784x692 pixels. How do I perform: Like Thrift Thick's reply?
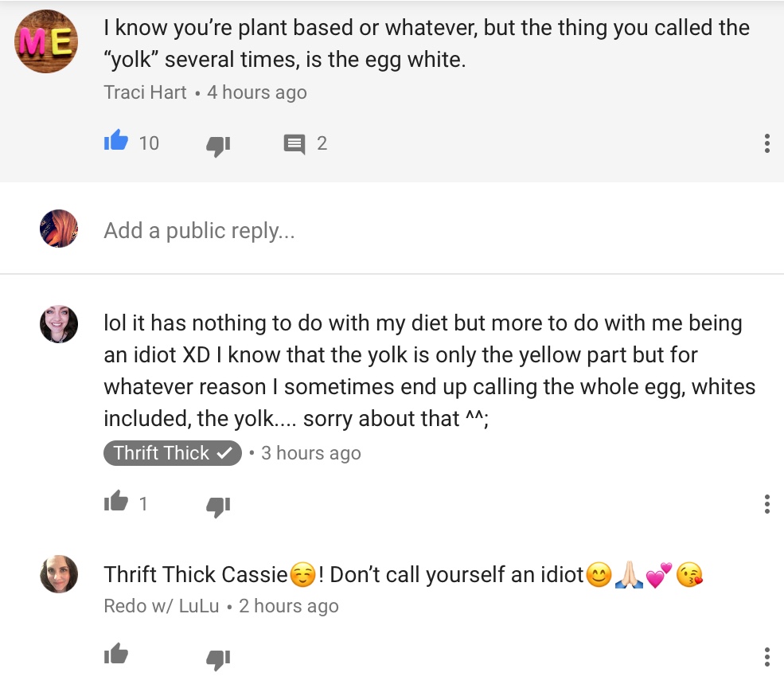(116, 502)
